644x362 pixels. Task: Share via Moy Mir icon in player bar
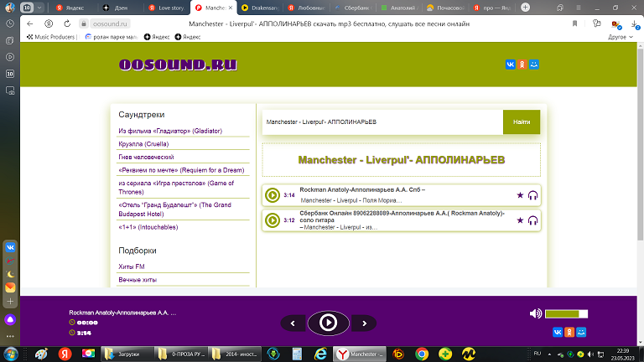coord(581,332)
